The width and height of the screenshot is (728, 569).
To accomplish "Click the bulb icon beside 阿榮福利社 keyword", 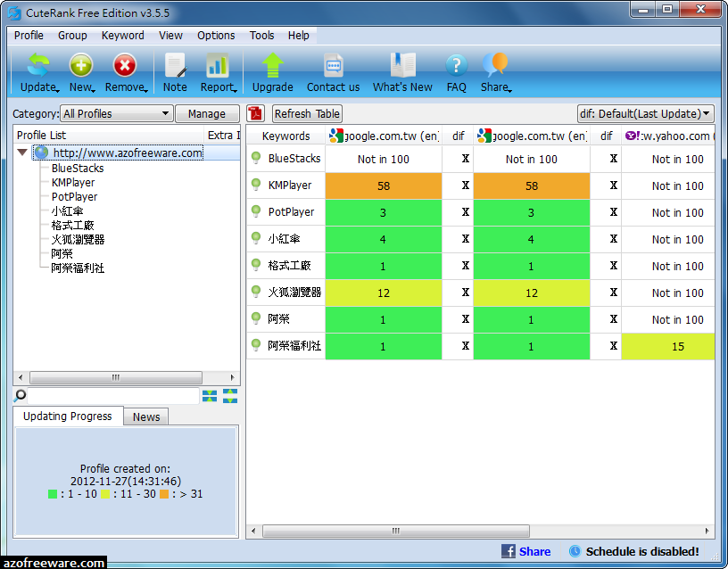I will coord(256,345).
